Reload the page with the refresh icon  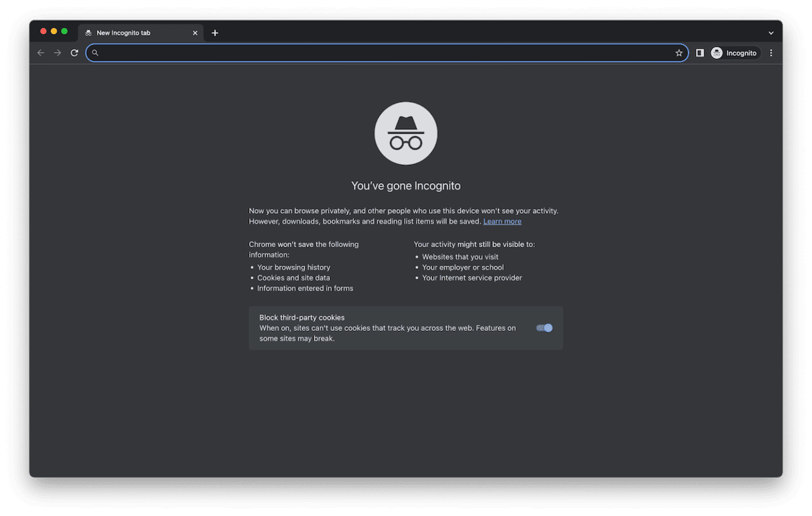74,53
